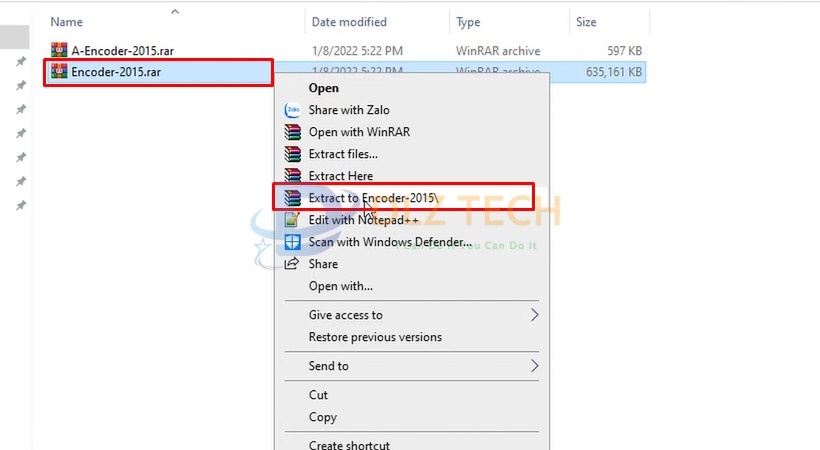Click WinRAR icon beside Extract Here

292,175
